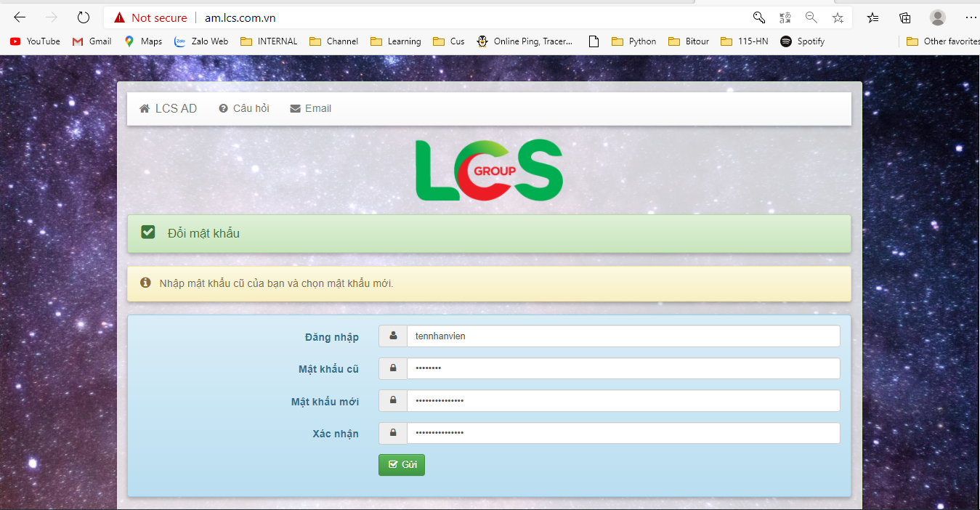Click the Mật khẩu mới label
Viewport: 980px width, 510px height.
pyautogui.click(x=325, y=402)
